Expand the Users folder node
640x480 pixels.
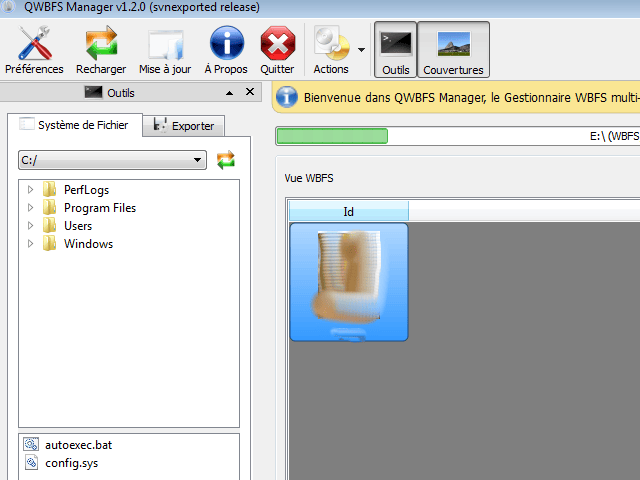pyautogui.click(x=31, y=226)
